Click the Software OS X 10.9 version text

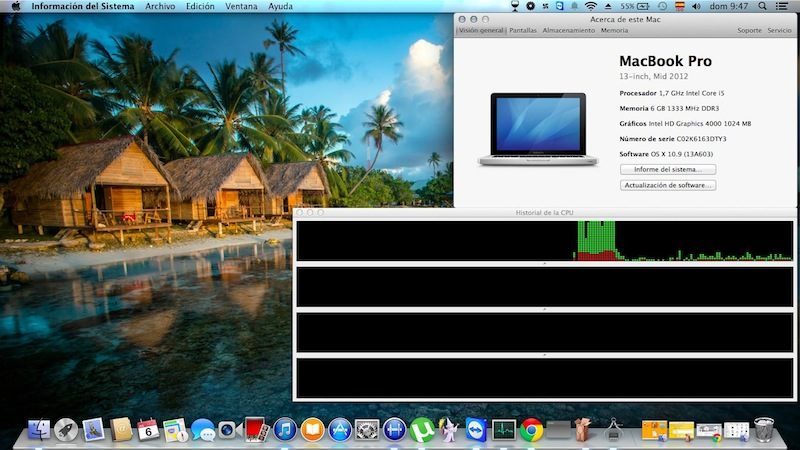coord(666,154)
